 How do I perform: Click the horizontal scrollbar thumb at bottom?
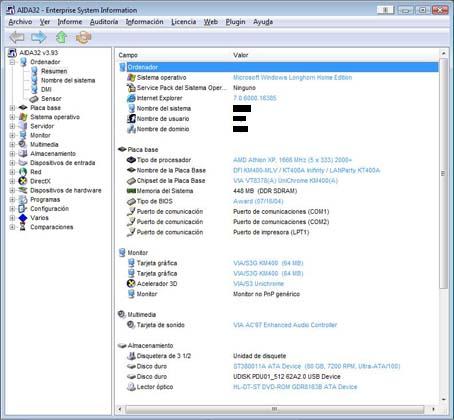pyautogui.click(x=275, y=409)
